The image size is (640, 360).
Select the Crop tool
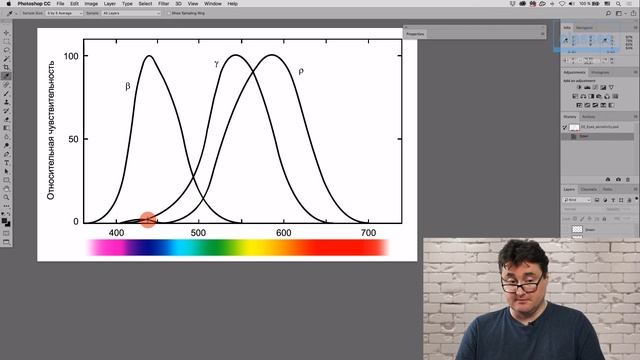[6, 67]
